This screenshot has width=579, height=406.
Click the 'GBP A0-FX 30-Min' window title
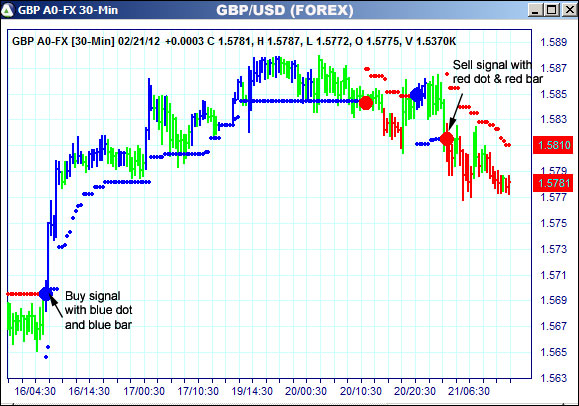click(x=68, y=10)
